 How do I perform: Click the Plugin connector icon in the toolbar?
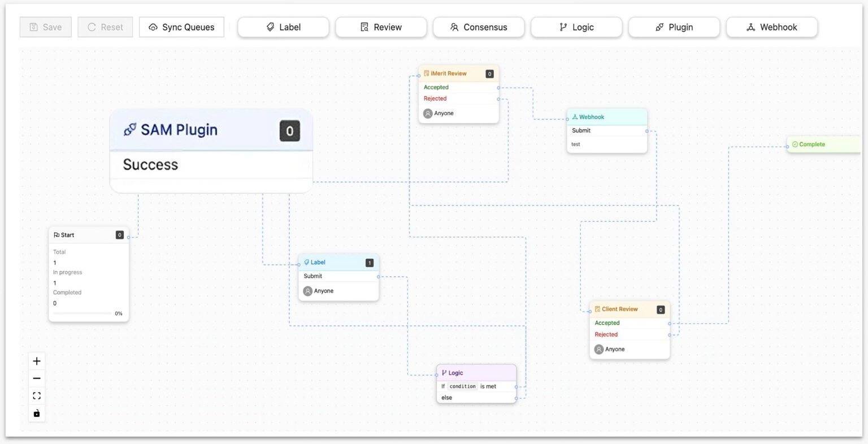[x=659, y=27]
